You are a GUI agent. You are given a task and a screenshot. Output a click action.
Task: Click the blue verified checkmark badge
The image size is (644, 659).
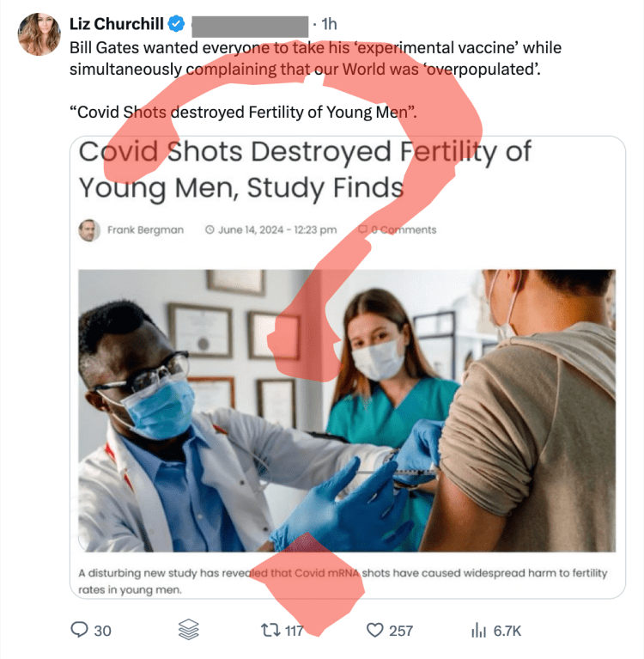(176, 24)
